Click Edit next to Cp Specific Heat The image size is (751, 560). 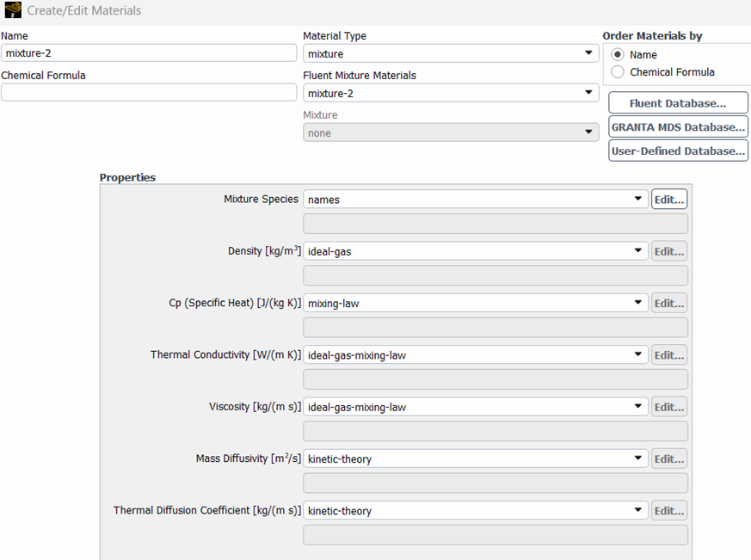[669, 303]
